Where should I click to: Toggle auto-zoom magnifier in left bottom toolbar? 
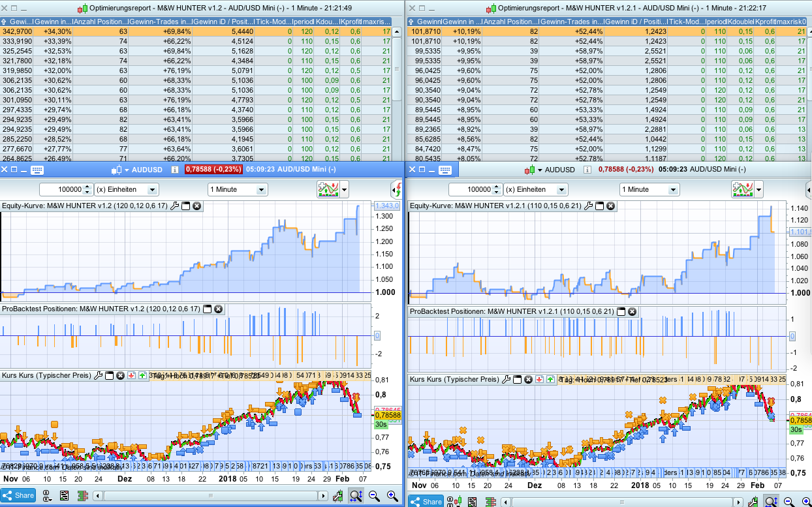tap(356, 496)
